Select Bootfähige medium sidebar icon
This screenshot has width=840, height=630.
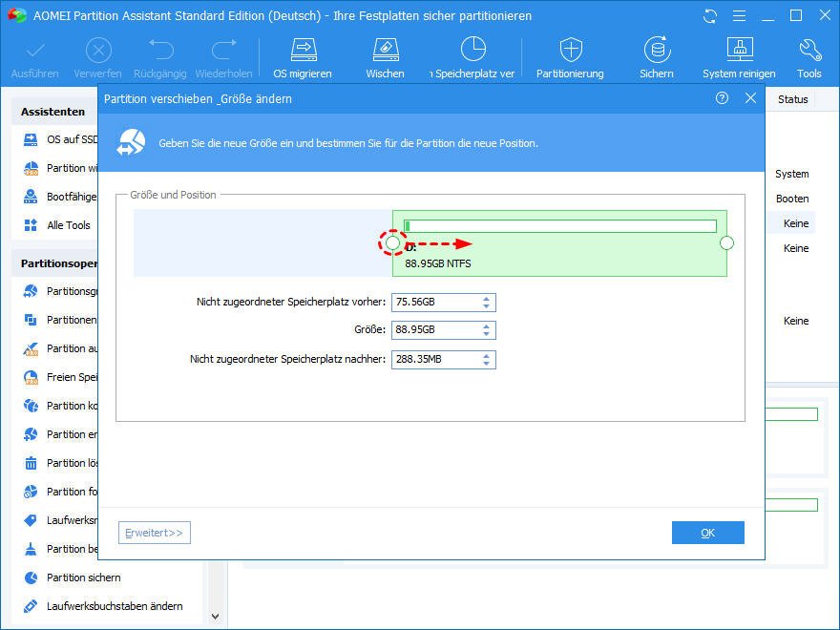31,197
